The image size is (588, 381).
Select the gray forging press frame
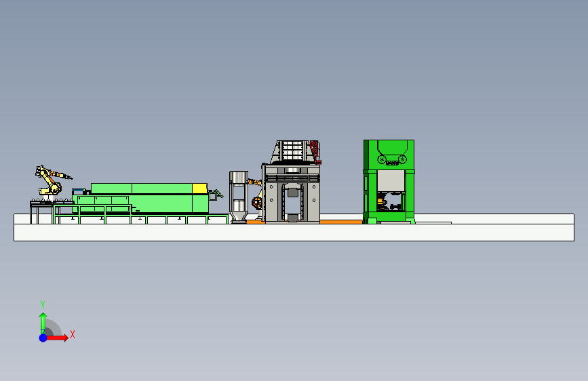tap(292, 193)
